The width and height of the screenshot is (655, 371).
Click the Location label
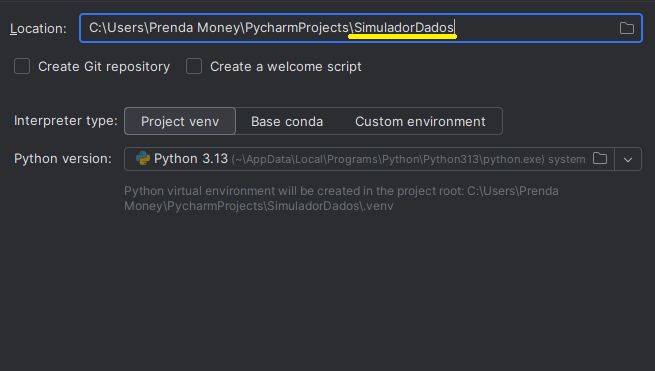coord(38,28)
